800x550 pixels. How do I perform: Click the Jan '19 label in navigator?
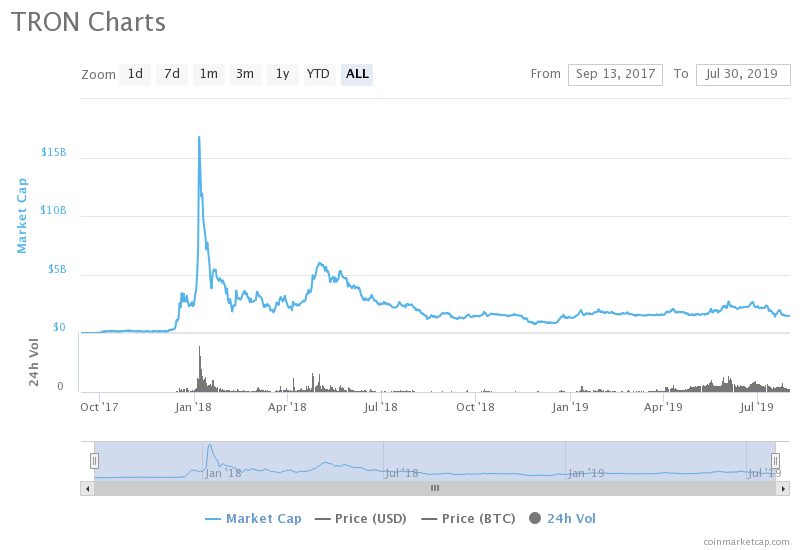point(586,473)
